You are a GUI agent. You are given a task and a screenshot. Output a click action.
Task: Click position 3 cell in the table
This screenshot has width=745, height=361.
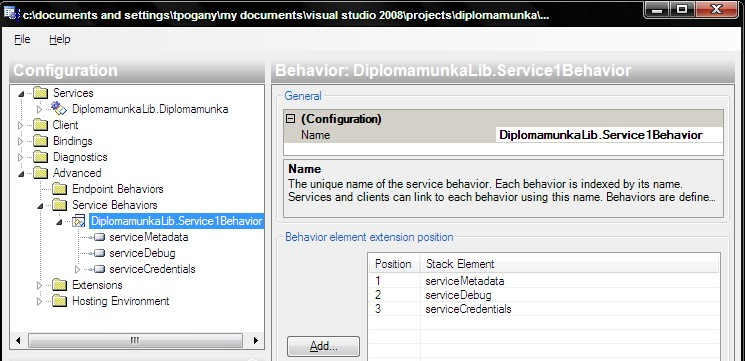point(394,309)
